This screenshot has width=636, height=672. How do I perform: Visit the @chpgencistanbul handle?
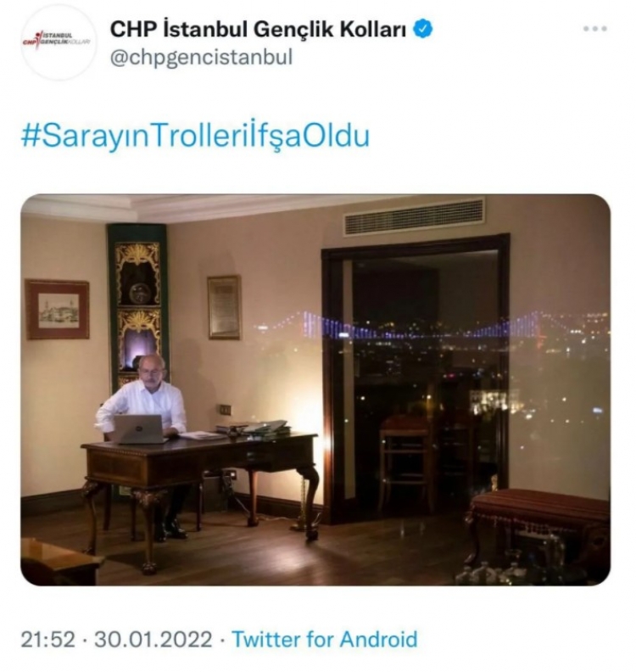(x=201, y=57)
